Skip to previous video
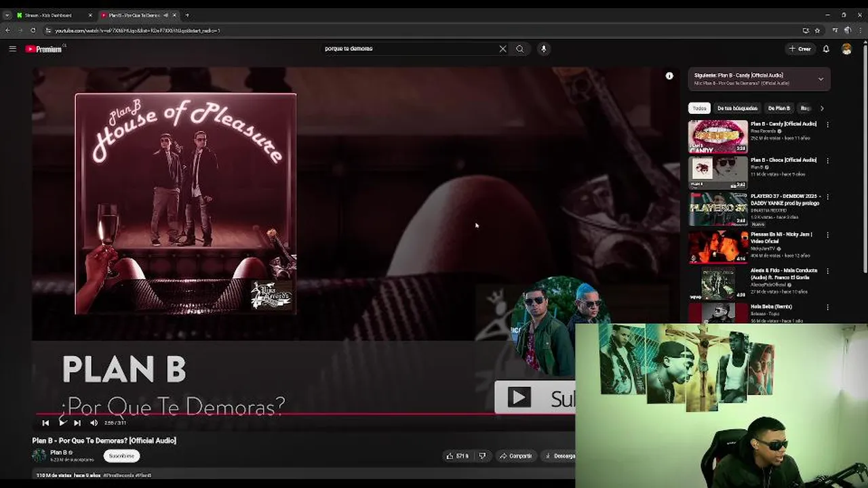Screen dimensions: 868x488 coord(45,423)
